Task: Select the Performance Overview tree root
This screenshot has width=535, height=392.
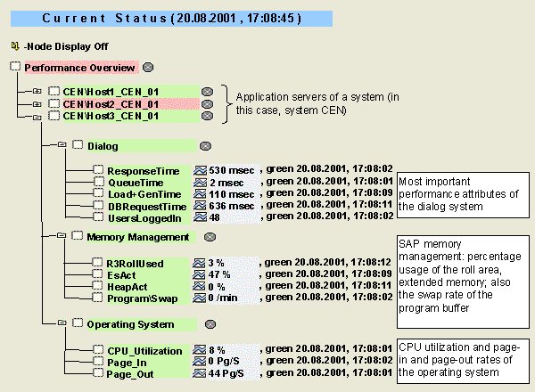Action: [x=79, y=67]
